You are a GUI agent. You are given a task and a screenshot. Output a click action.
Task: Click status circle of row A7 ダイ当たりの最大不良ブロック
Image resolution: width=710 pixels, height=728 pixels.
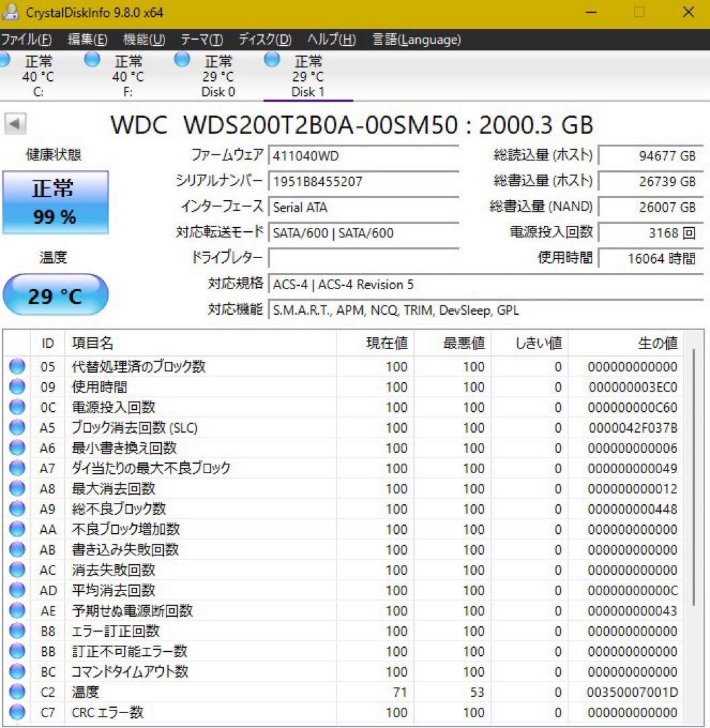click(17, 468)
